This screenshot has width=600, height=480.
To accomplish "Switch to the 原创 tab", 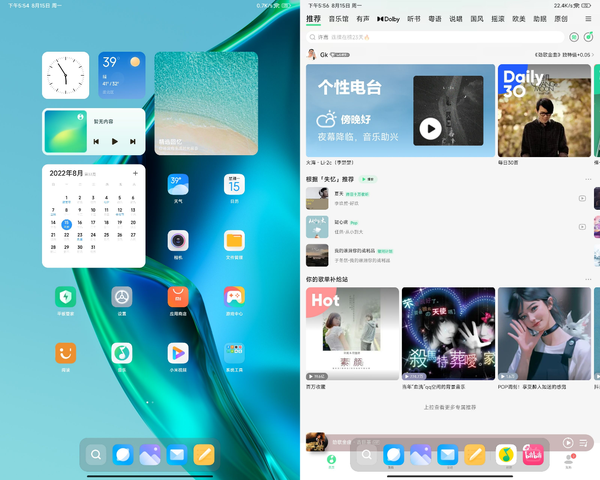I will [x=561, y=19].
